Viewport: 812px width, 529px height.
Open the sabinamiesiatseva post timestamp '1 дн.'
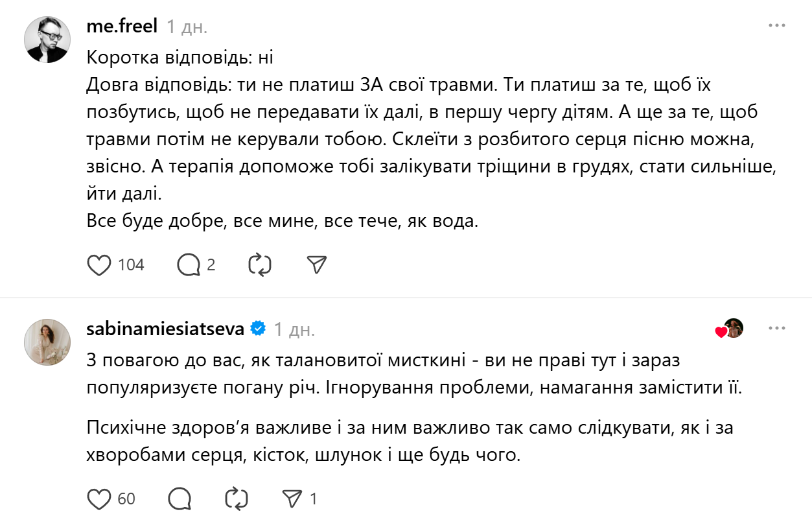point(294,329)
